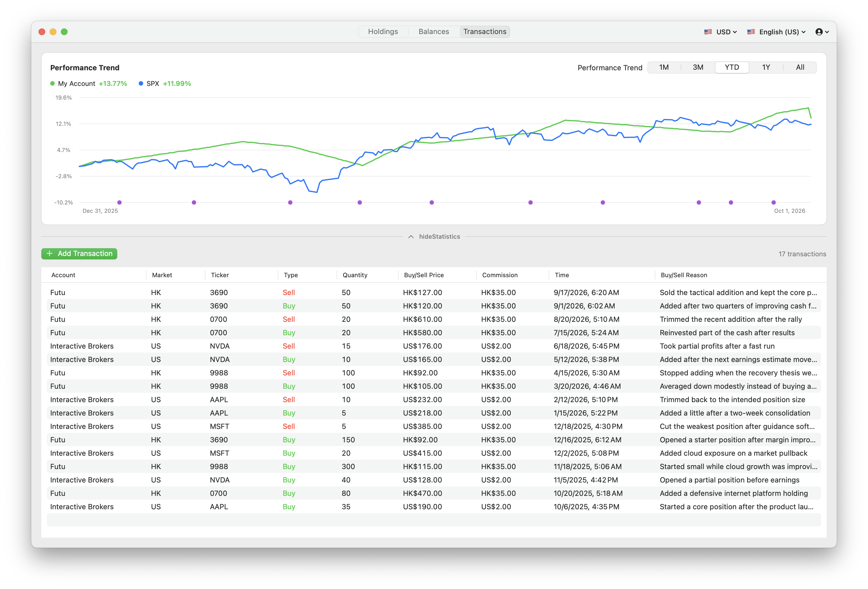Click the plus icon in Add Transaction
The image size is (868, 589).
pyautogui.click(x=49, y=254)
